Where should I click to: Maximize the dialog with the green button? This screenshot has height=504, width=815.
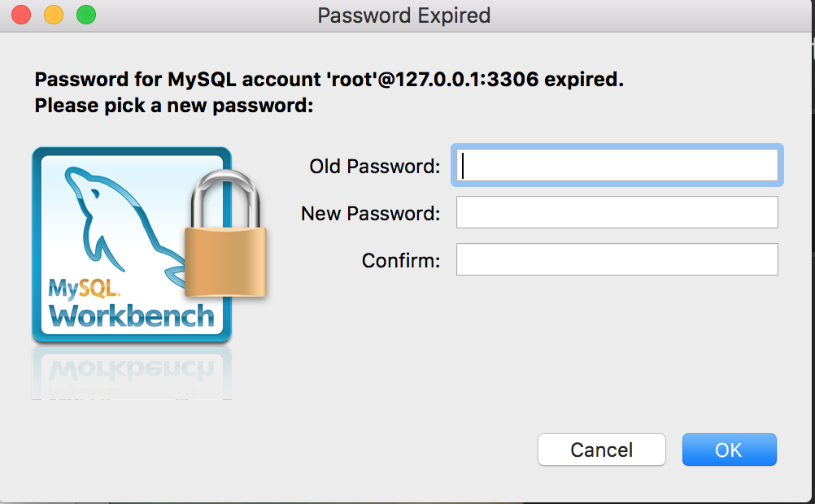pyautogui.click(x=86, y=15)
